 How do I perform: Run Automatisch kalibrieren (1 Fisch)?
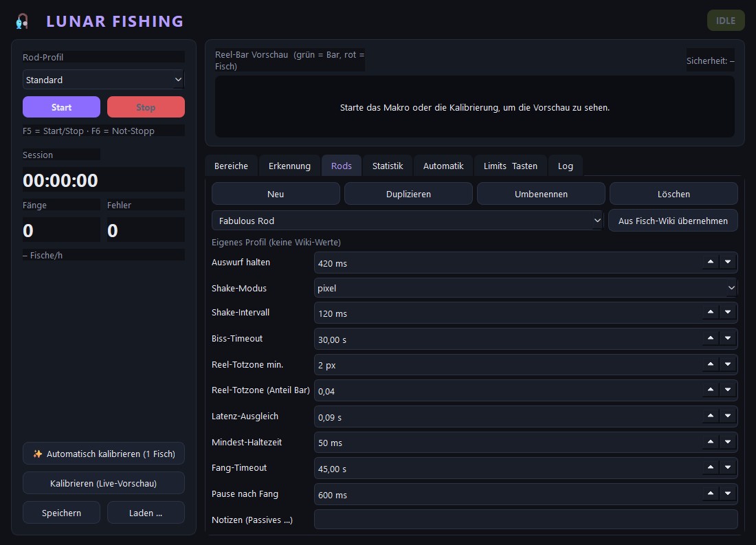click(104, 454)
